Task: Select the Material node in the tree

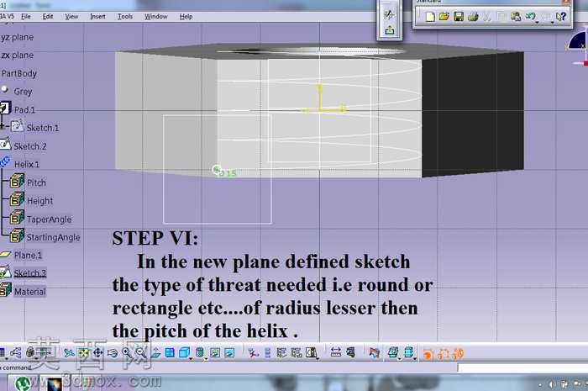Action: tap(29, 292)
